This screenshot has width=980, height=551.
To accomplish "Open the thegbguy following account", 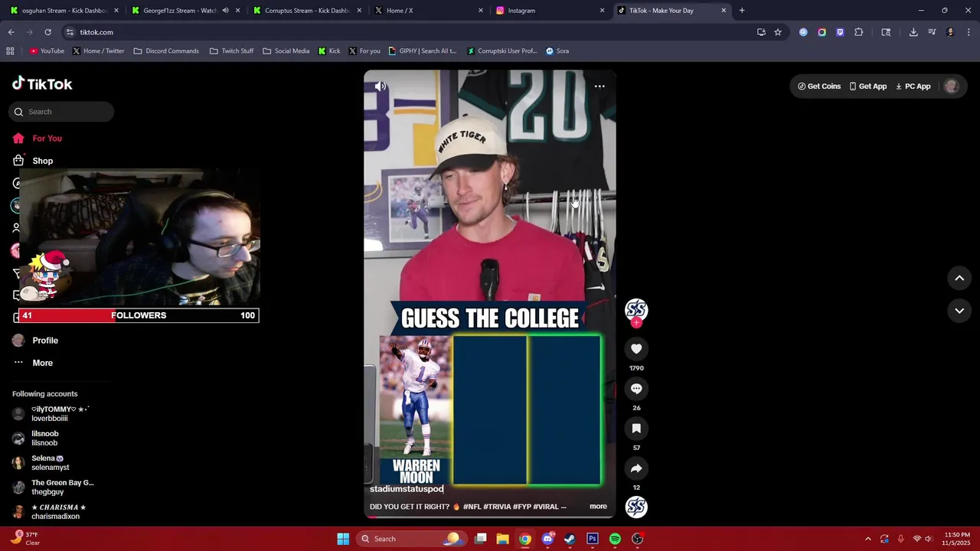I will (x=53, y=487).
